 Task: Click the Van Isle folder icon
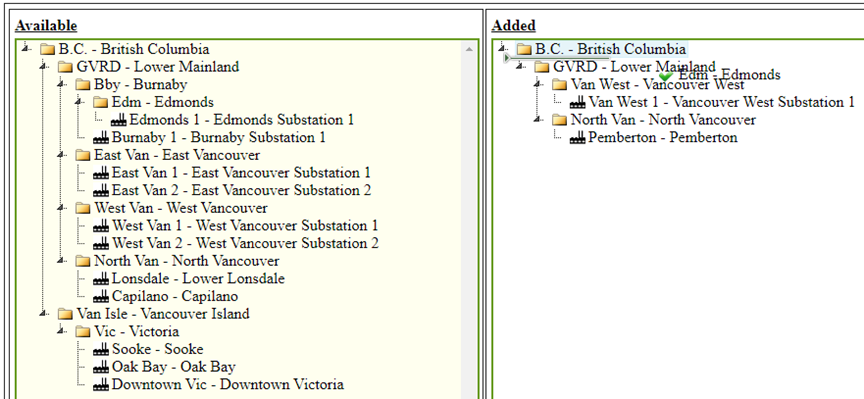[x=66, y=314]
